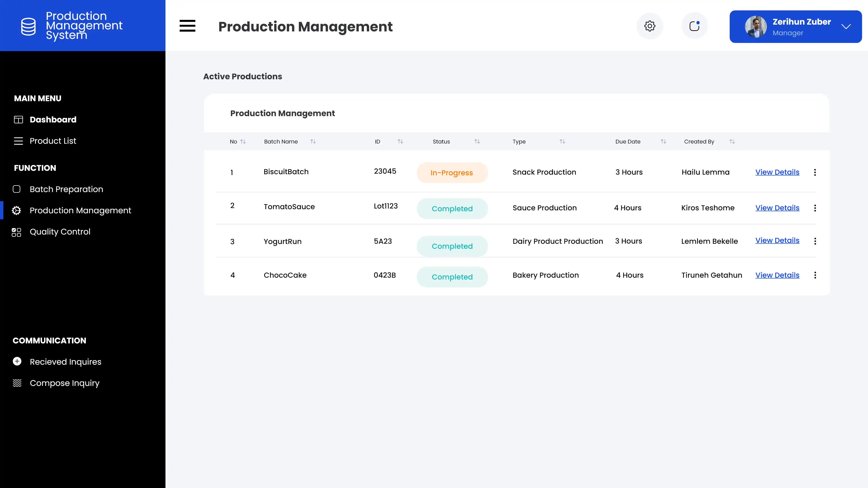868x488 pixels.
Task: Toggle sort on Due Date column
Action: 663,141
